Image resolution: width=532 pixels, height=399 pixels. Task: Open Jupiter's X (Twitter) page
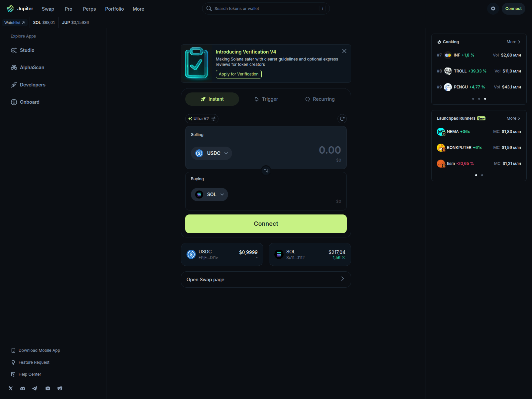(x=11, y=388)
